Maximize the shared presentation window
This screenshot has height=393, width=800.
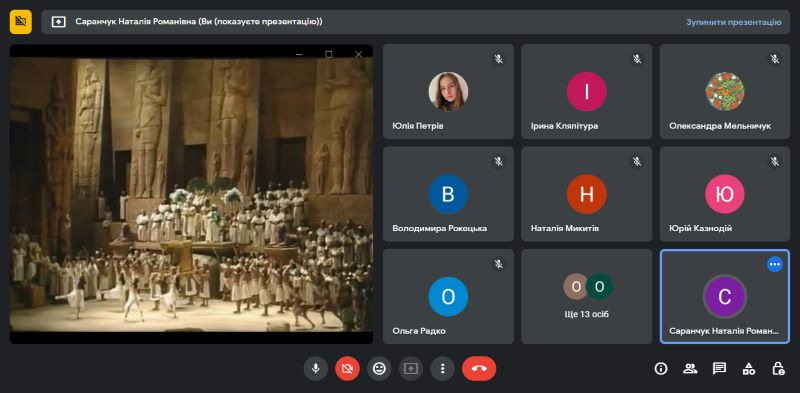click(329, 54)
